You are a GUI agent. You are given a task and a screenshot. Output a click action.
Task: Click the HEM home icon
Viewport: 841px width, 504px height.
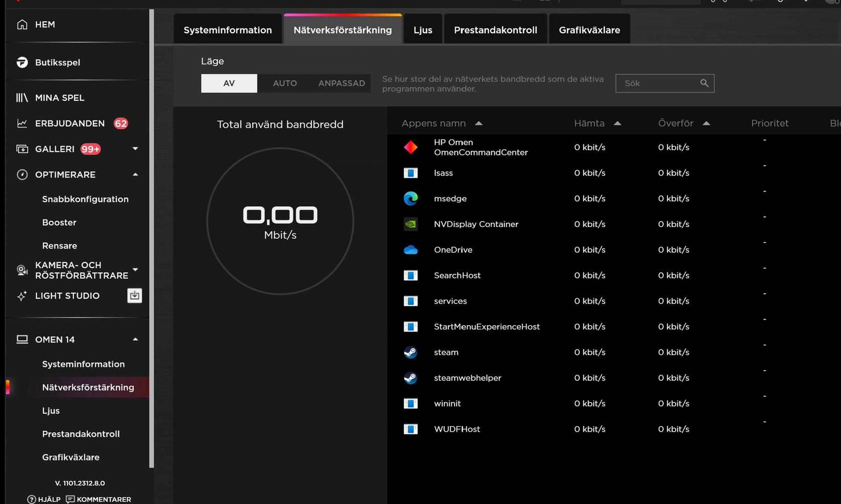22,24
